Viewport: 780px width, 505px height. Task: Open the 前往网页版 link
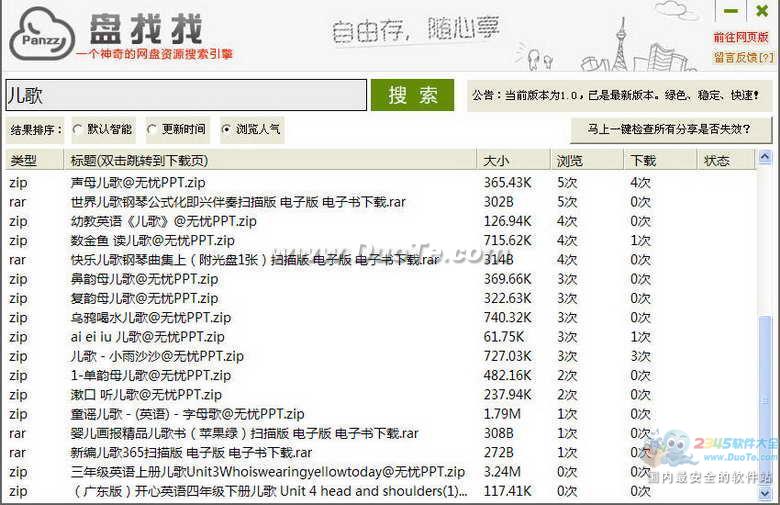(741, 38)
